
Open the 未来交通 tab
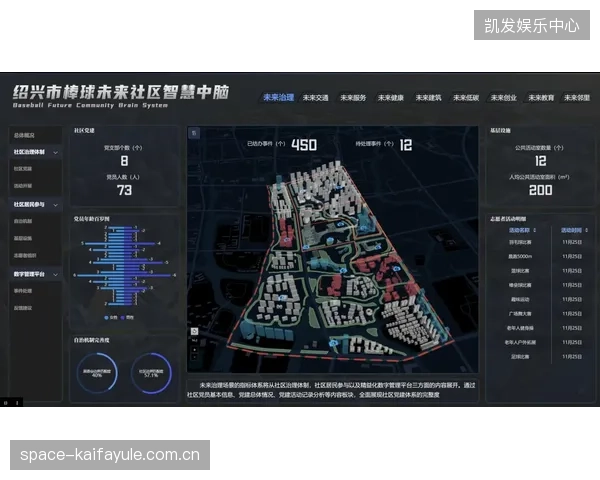(x=316, y=98)
